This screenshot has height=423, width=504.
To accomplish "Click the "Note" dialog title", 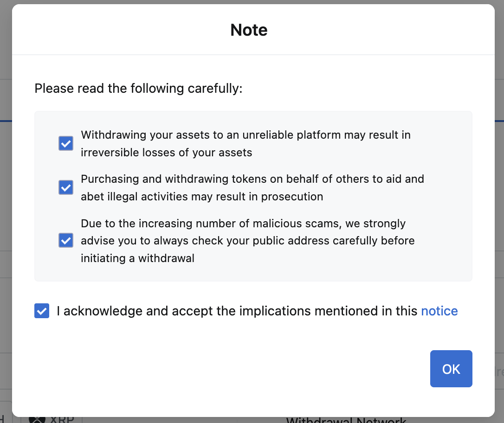I will tap(249, 30).
